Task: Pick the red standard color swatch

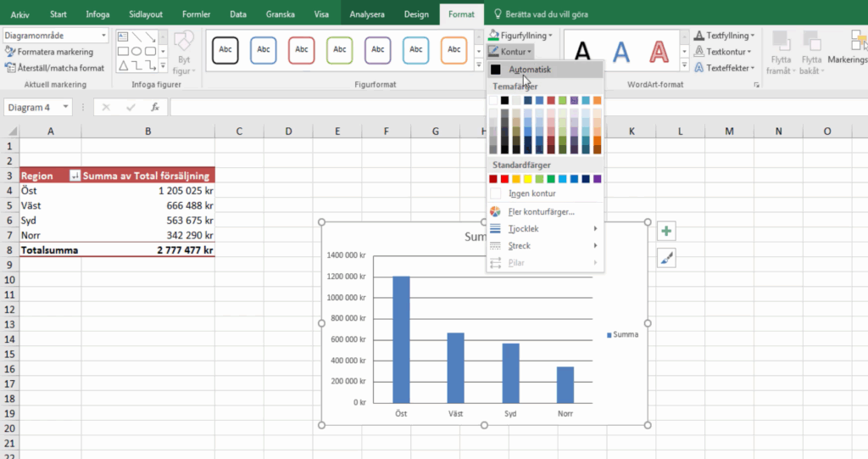Action: [x=505, y=179]
